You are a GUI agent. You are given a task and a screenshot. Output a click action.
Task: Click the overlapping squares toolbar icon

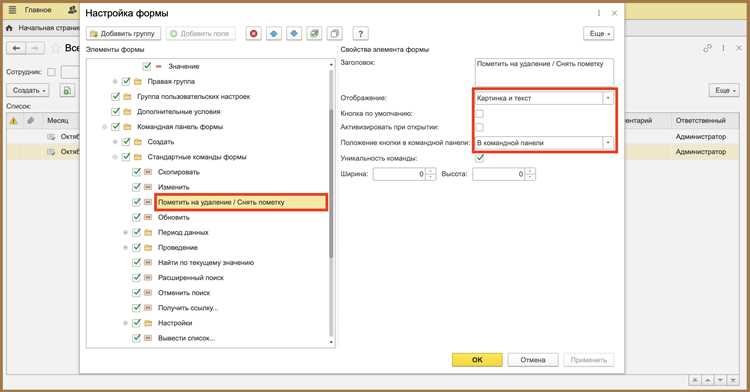(334, 33)
